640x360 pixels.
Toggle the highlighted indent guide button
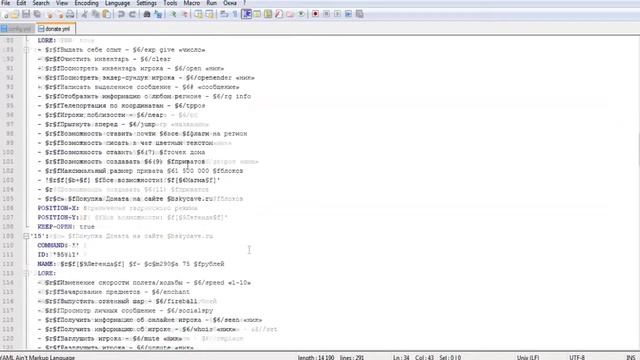246,14
